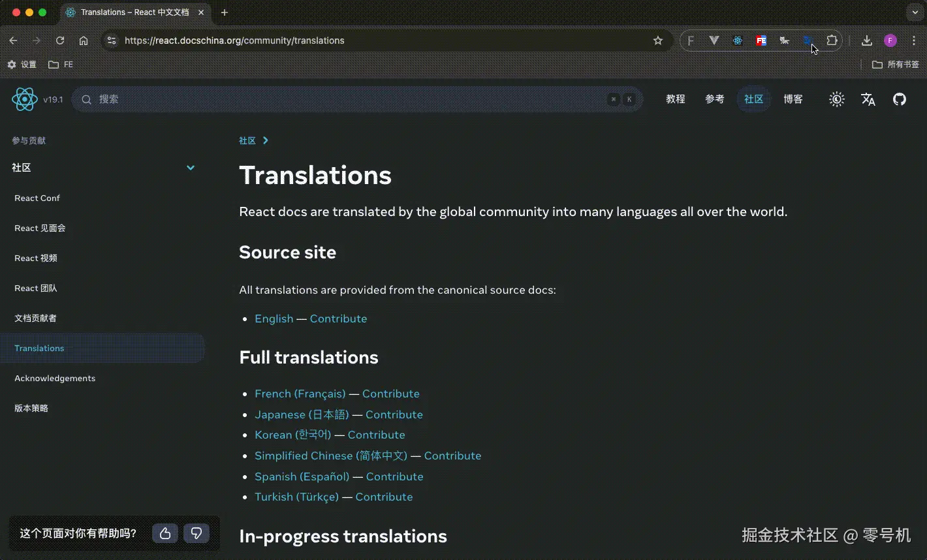Open the Japanese (日本語) translation link
The height and width of the screenshot is (560, 927).
302,414
